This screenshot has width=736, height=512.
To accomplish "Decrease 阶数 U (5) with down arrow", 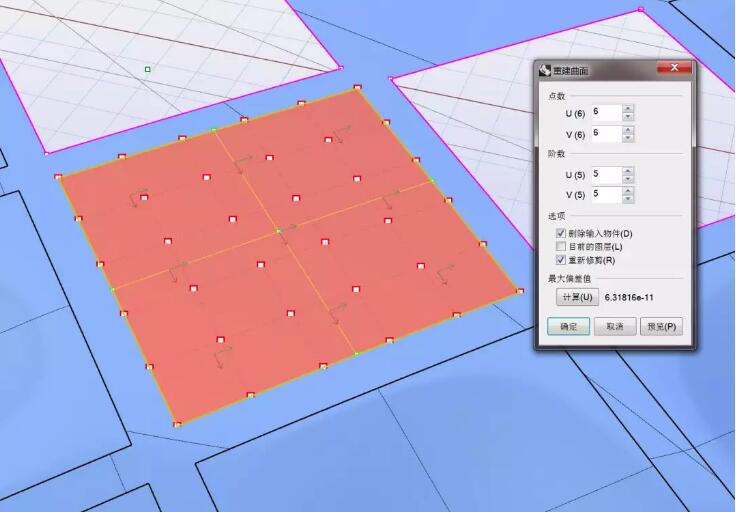I will [628, 179].
